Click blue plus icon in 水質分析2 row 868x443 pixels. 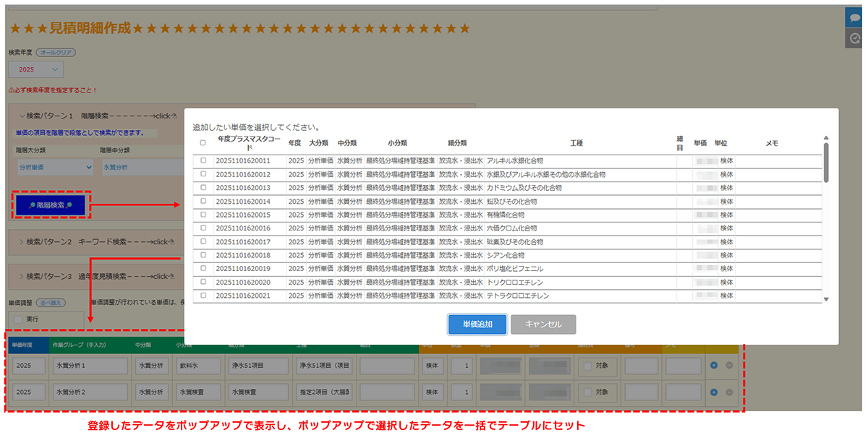714,392
